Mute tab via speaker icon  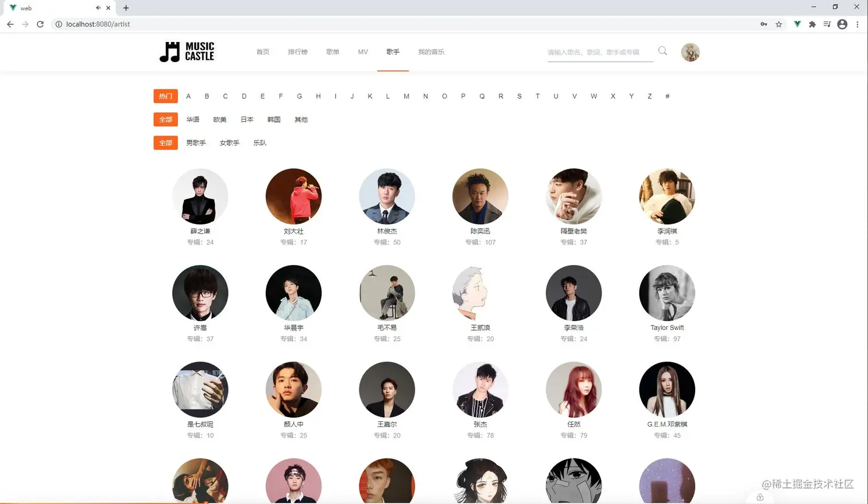98,8
